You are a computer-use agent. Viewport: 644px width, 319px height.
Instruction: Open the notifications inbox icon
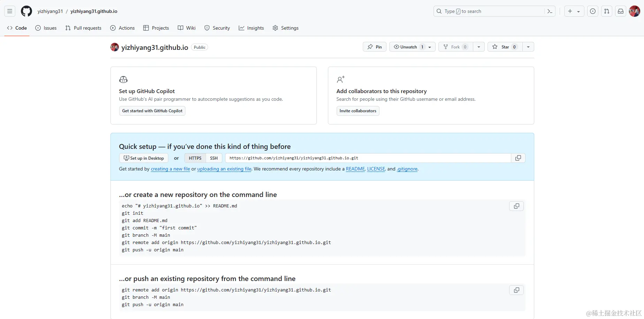[x=621, y=11]
